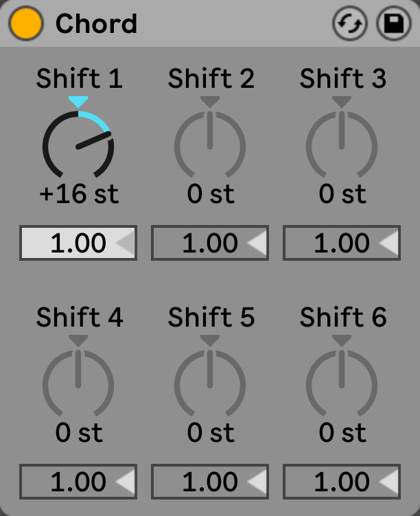Viewport: 420px width, 516px height.
Task: Click the Shift 4 pitch knob
Action: coord(78,383)
